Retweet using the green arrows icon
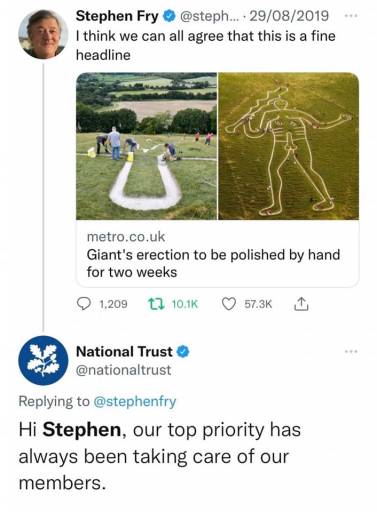377x512 pixels. coord(156,304)
